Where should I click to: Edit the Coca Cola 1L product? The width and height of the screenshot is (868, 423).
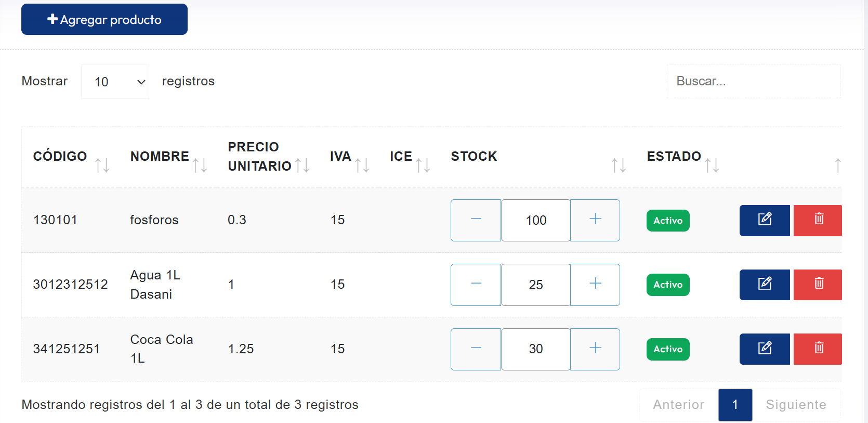pos(765,349)
